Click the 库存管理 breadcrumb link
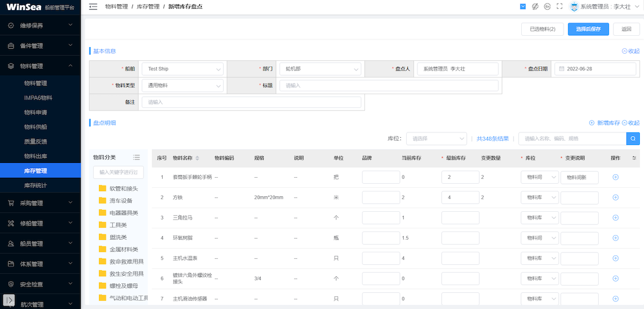 (148, 7)
